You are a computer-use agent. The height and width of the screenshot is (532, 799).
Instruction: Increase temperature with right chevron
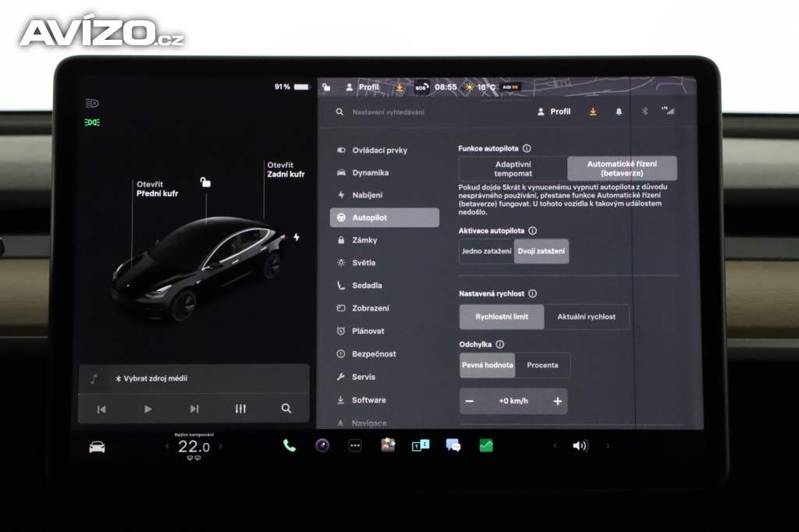click(x=220, y=446)
